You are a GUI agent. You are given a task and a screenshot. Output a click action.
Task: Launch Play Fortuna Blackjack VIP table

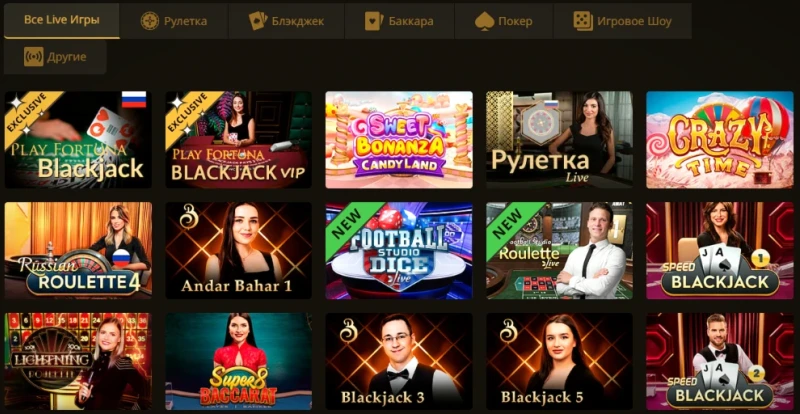(238, 140)
